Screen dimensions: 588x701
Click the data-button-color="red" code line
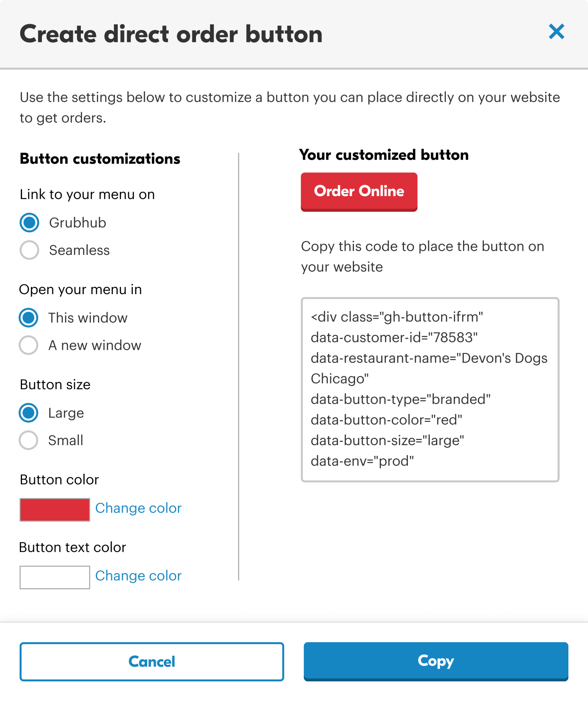click(x=386, y=420)
